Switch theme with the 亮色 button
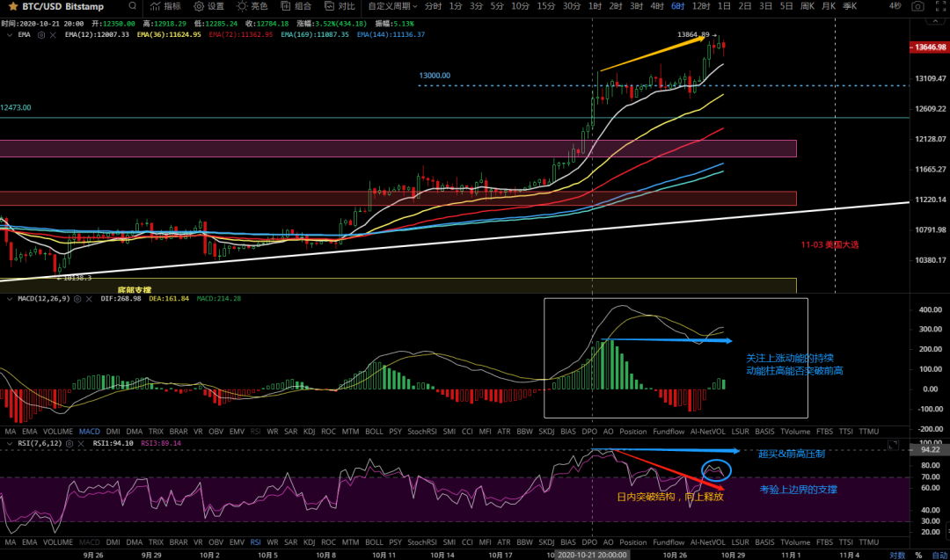 click(x=252, y=6)
